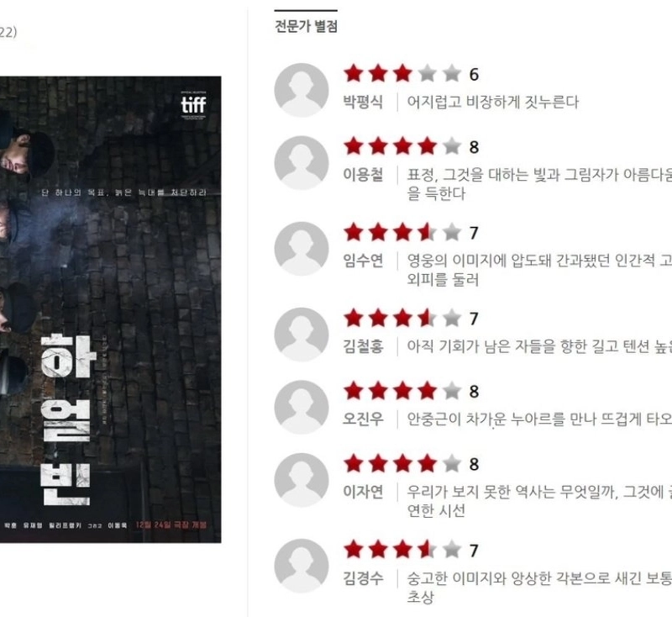Click 이용철's four-star rating score 8
The image size is (672, 617).
412,146
